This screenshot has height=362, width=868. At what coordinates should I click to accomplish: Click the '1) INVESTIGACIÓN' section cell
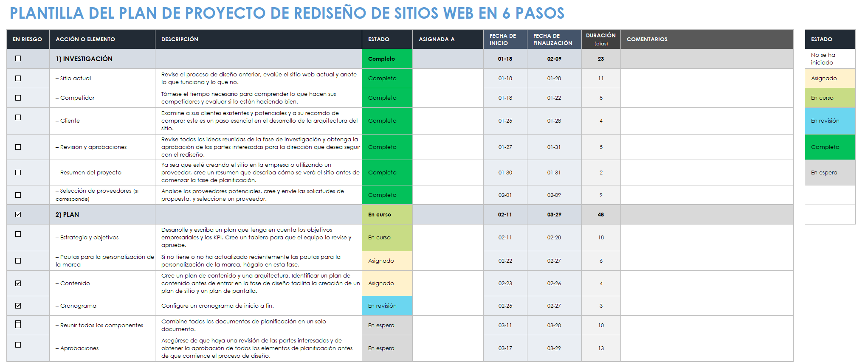(x=102, y=59)
